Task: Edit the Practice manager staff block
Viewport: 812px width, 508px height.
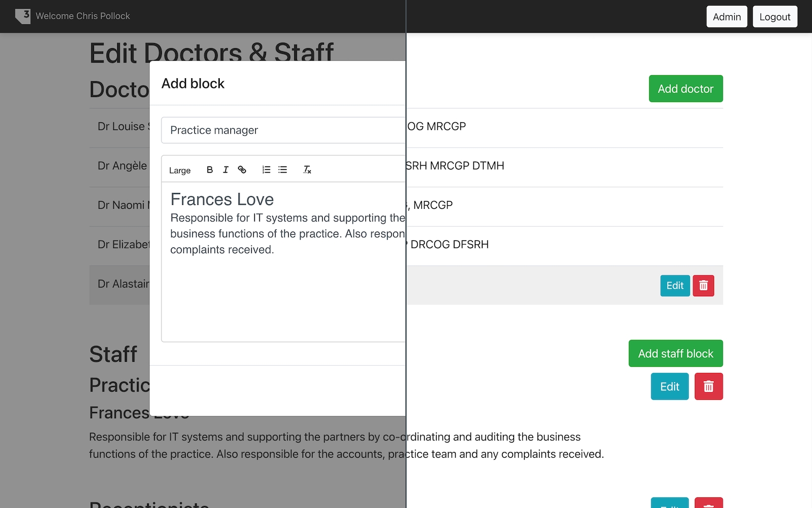Action: (x=669, y=387)
